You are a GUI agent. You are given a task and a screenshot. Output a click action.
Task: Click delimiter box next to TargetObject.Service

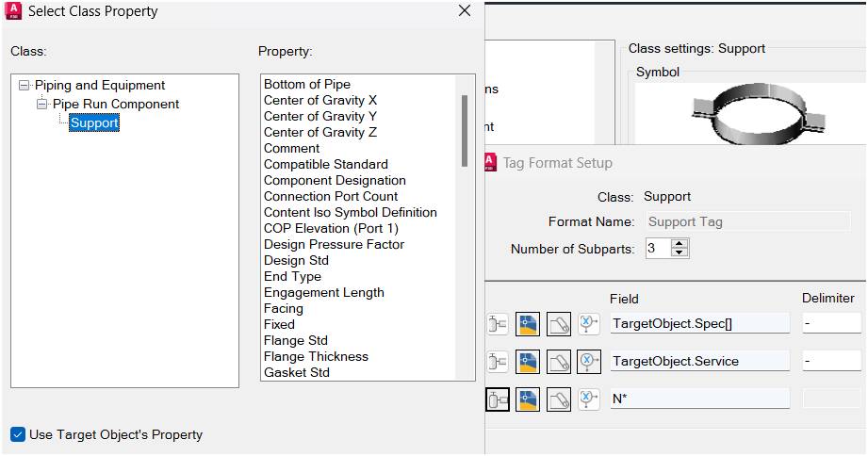click(831, 361)
